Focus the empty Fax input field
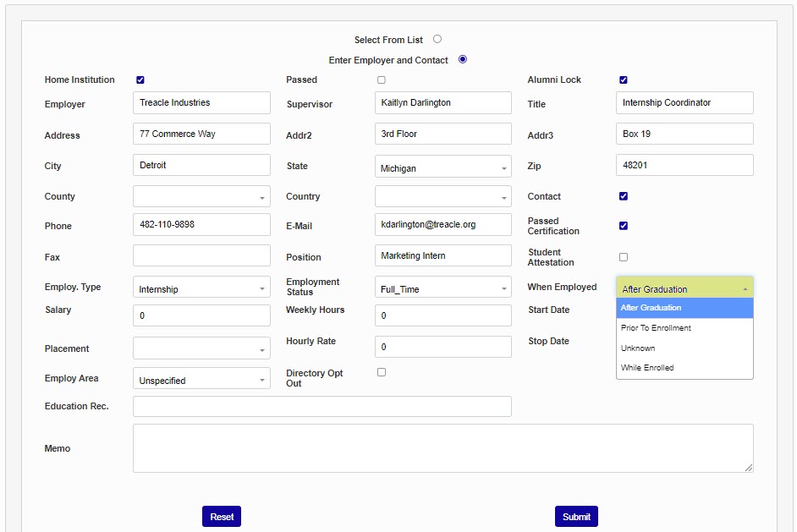The width and height of the screenshot is (797, 532). coord(201,256)
